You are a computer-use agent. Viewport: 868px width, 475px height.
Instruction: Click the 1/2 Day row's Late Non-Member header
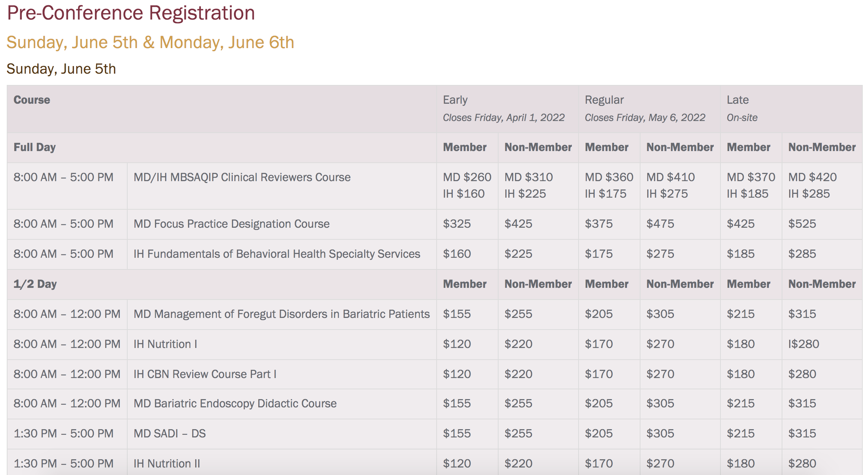point(822,284)
